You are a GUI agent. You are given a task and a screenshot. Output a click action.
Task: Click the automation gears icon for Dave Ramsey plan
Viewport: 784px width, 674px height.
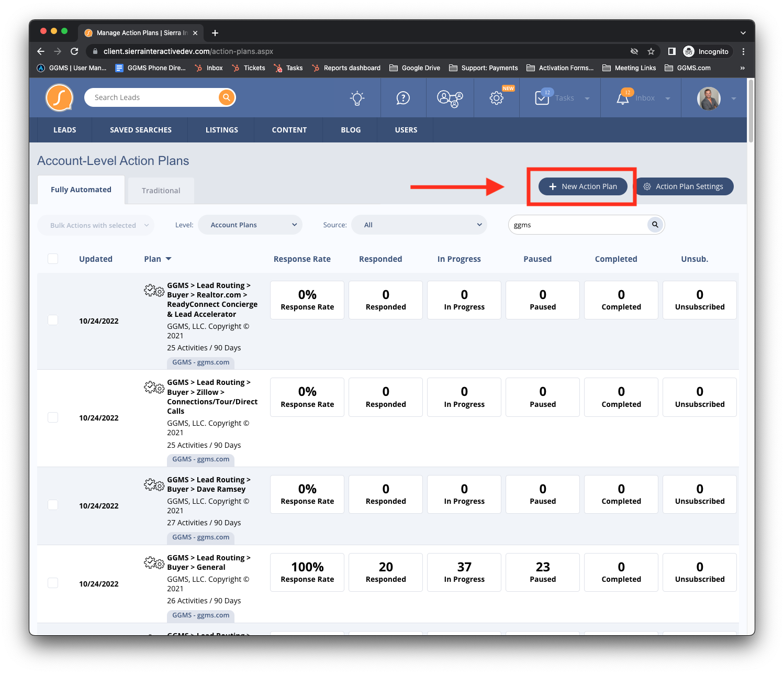pos(154,484)
